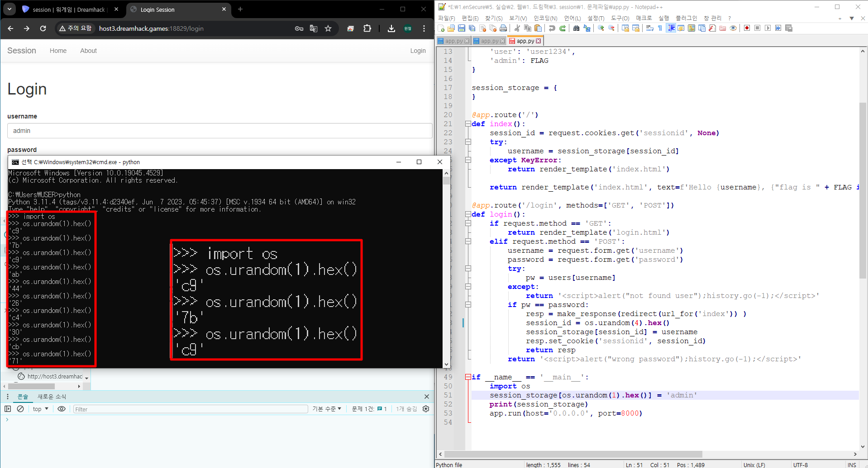Open Find with the binoculars icon

(x=576, y=28)
